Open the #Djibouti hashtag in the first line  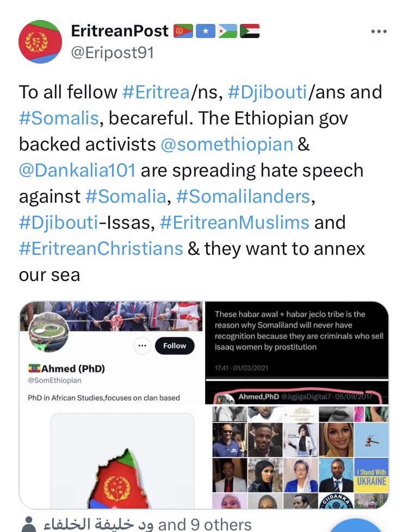click(x=267, y=92)
